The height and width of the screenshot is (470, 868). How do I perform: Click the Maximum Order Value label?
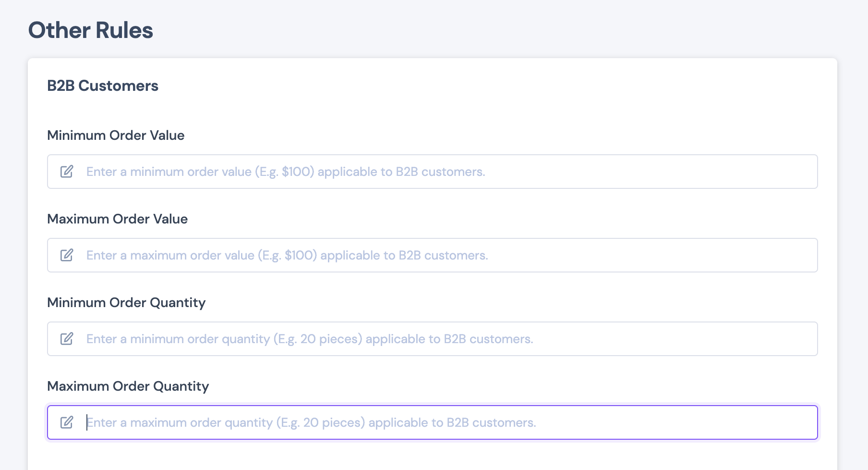pos(118,219)
